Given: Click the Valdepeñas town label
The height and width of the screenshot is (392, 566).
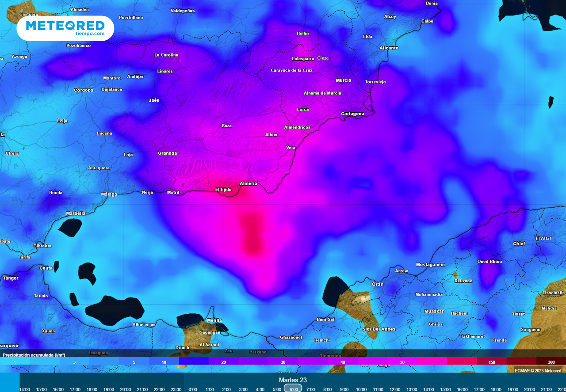Looking at the screenshot, I should pos(183,11).
